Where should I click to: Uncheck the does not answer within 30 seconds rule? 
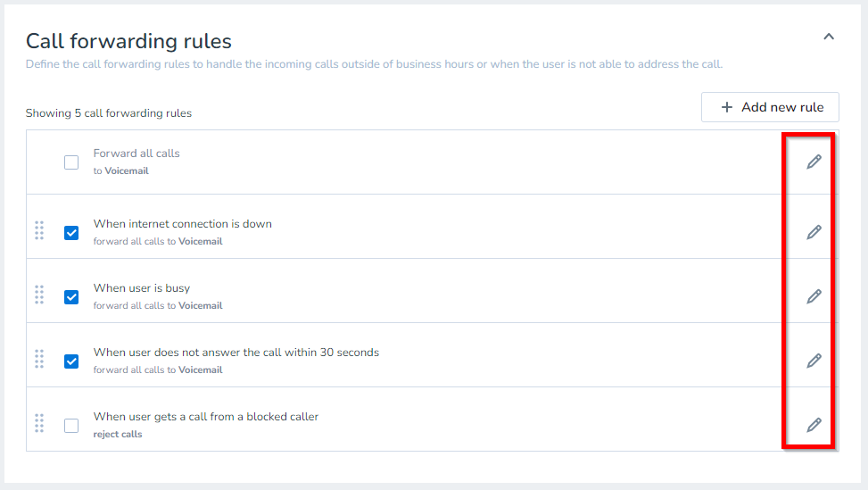coord(71,361)
